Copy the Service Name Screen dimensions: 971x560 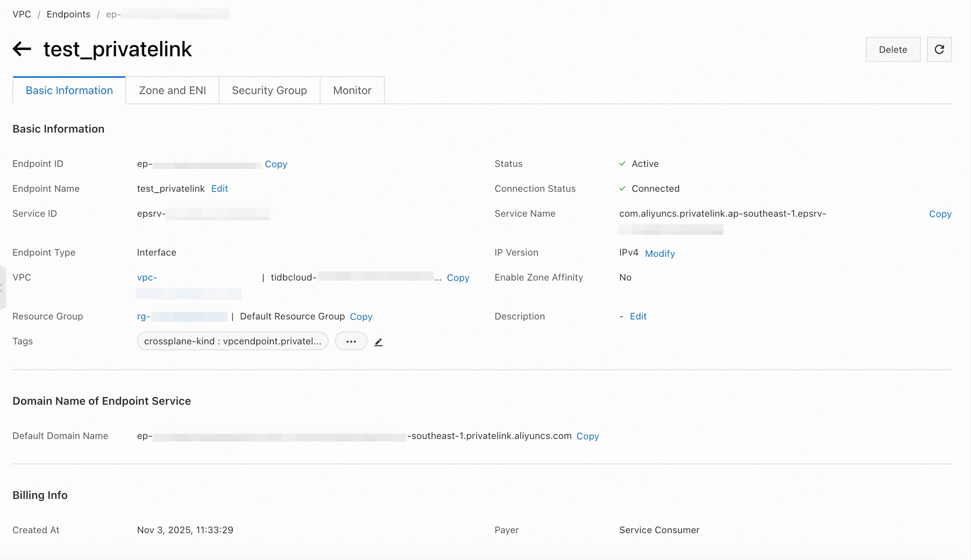[x=940, y=214]
